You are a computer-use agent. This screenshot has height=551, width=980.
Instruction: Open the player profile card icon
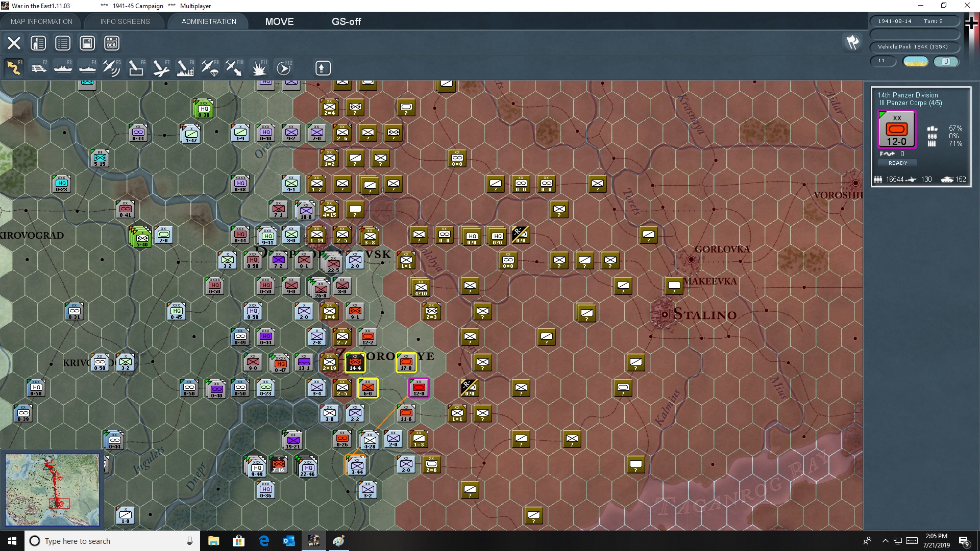pos(38,43)
